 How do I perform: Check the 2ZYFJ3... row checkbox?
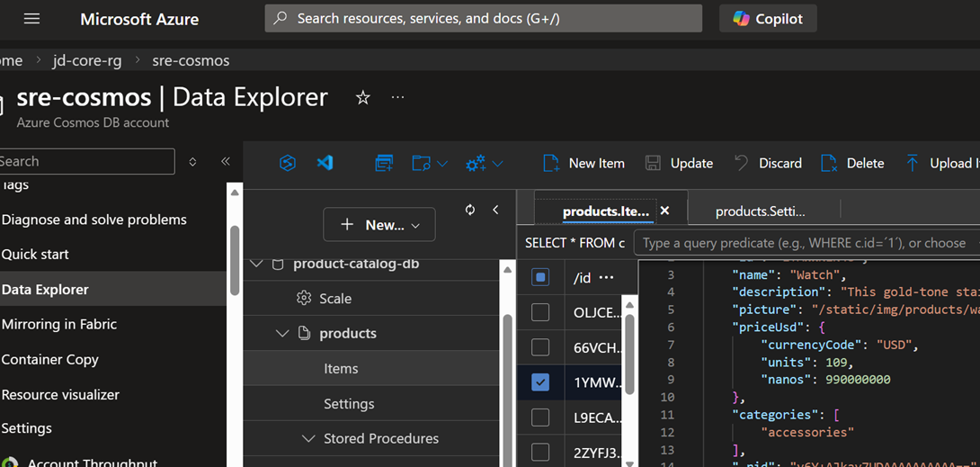540,452
